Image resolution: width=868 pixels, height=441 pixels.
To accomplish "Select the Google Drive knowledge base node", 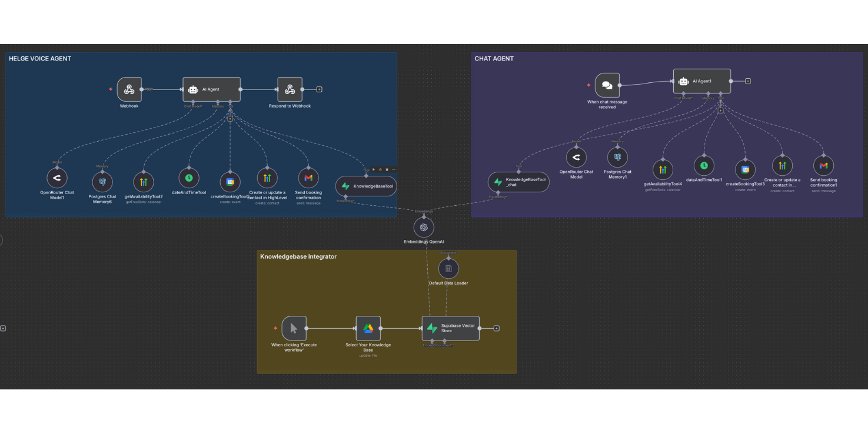I will 368,328.
